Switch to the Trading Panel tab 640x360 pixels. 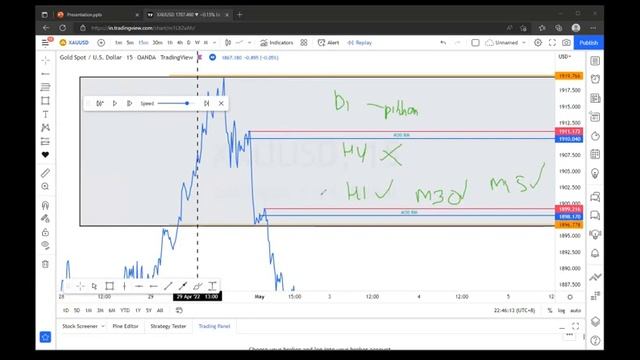(x=214, y=326)
